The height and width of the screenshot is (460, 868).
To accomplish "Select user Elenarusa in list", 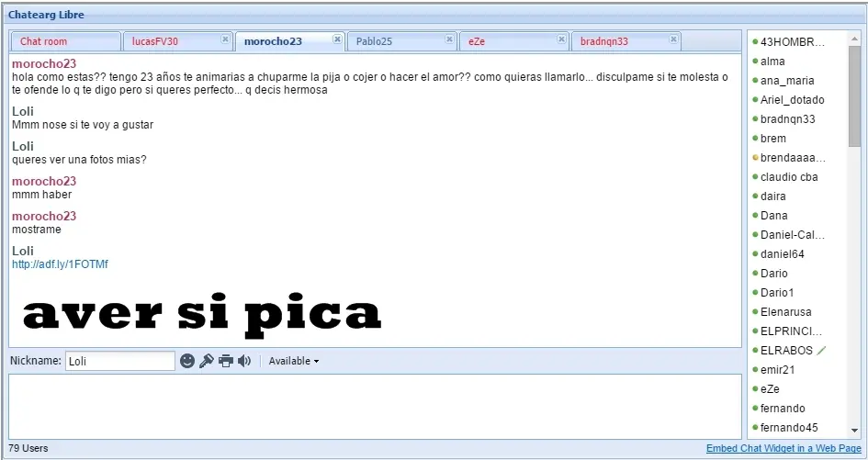I will tap(785, 312).
